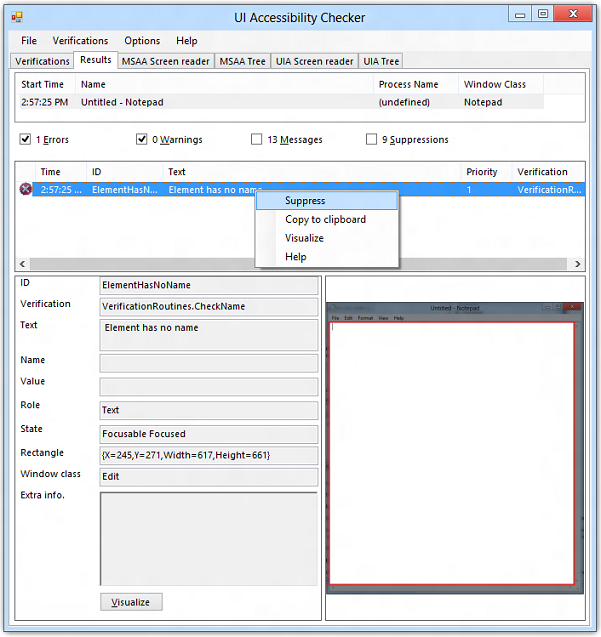Click the Rectangle field with coordinates
The width and height of the screenshot is (601, 637).
208,455
